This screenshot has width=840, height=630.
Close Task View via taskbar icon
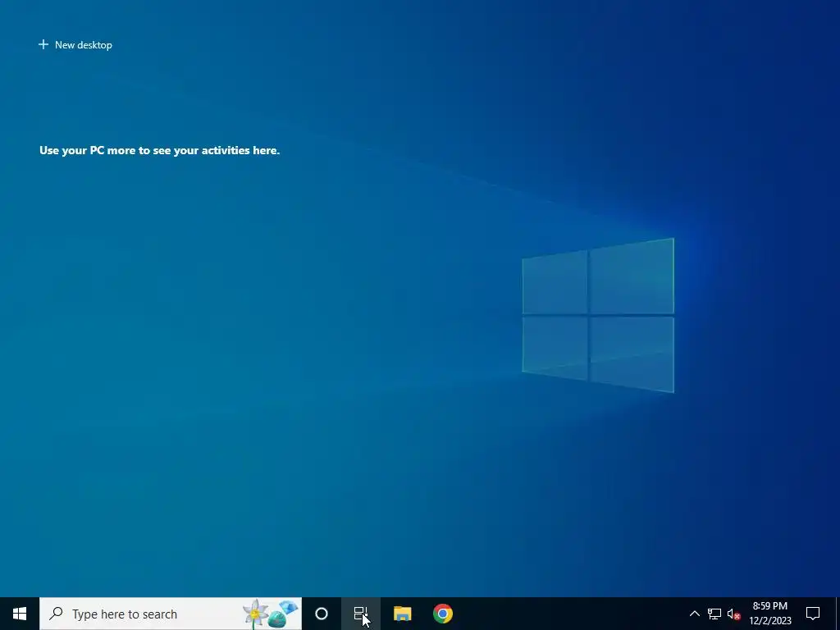point(361,614)
